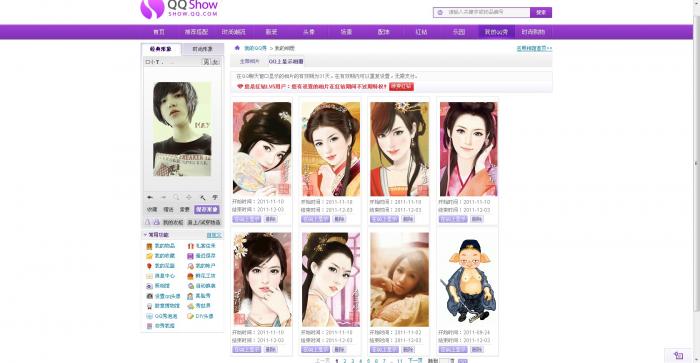Go to page 2 in the pagination
The width and height of the screenshot is (700, 363).
point(345,360)
